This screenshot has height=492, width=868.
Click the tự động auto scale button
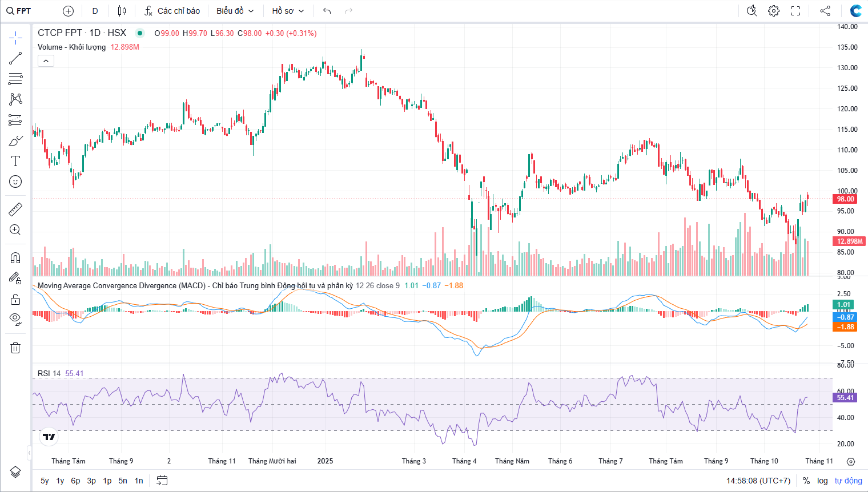[x=848, y=481]
